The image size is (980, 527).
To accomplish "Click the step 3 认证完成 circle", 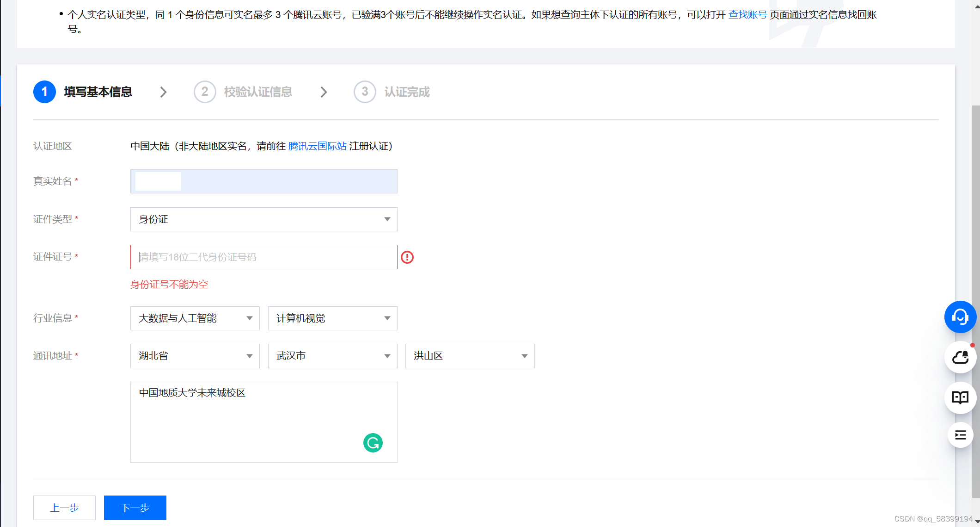I will click(365, 92).
